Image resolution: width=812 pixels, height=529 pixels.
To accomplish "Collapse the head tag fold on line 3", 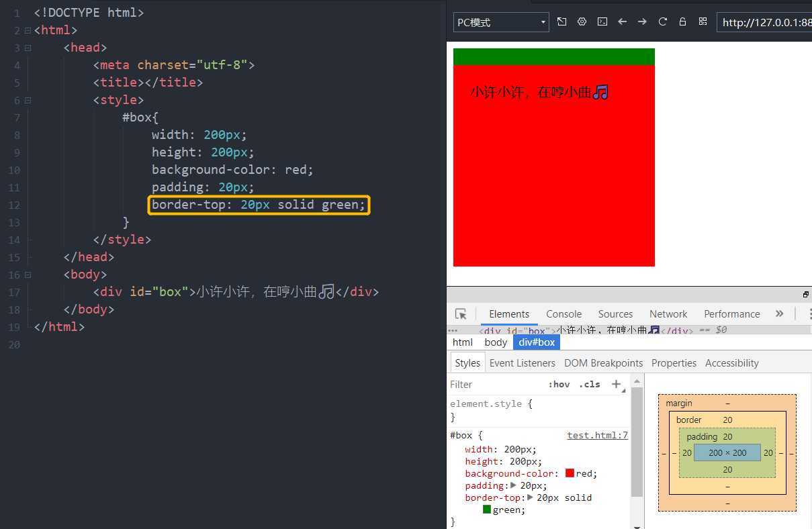I will [x=28, y=48].
